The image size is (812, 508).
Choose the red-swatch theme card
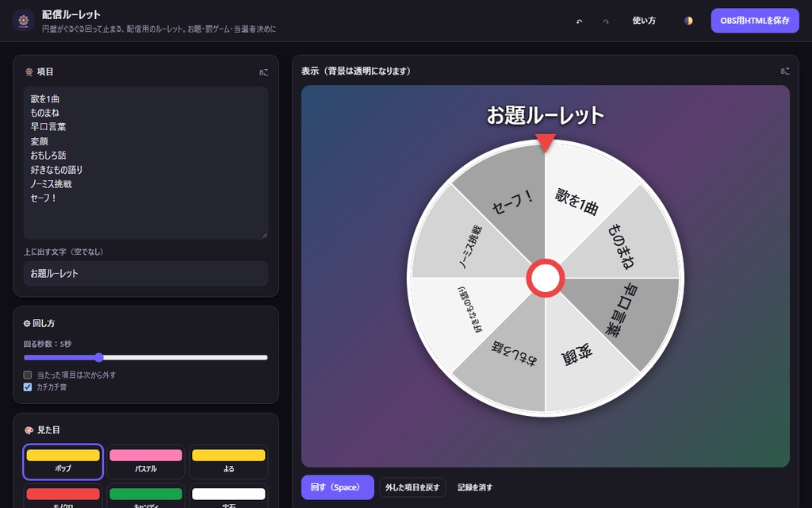(63, 496)
